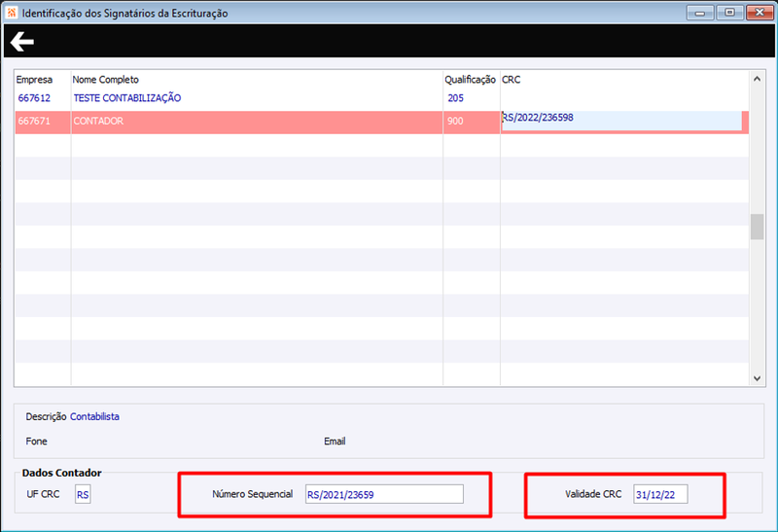Image resolution: width=778 pixels, height=532 pixels.
Task: Maximize the Identificação dos Signatários window
Action: click(730, 13)
